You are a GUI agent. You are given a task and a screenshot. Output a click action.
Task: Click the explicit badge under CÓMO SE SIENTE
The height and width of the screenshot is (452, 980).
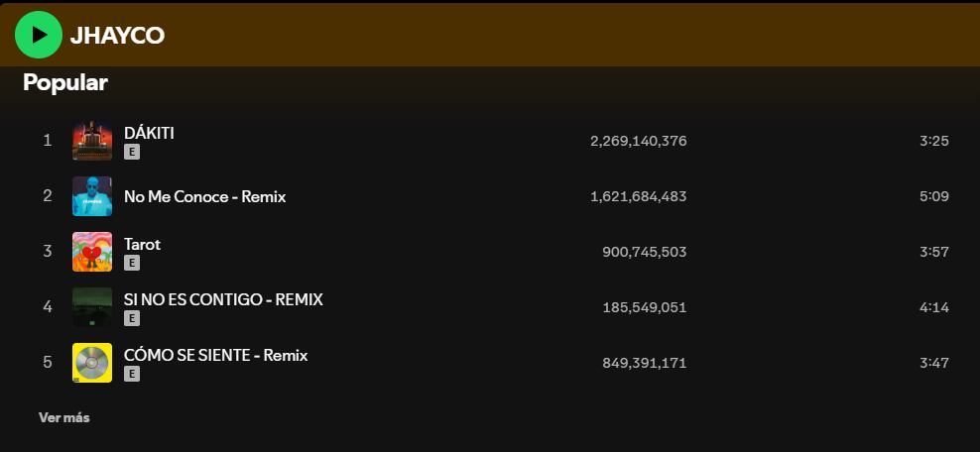(132, 375)
